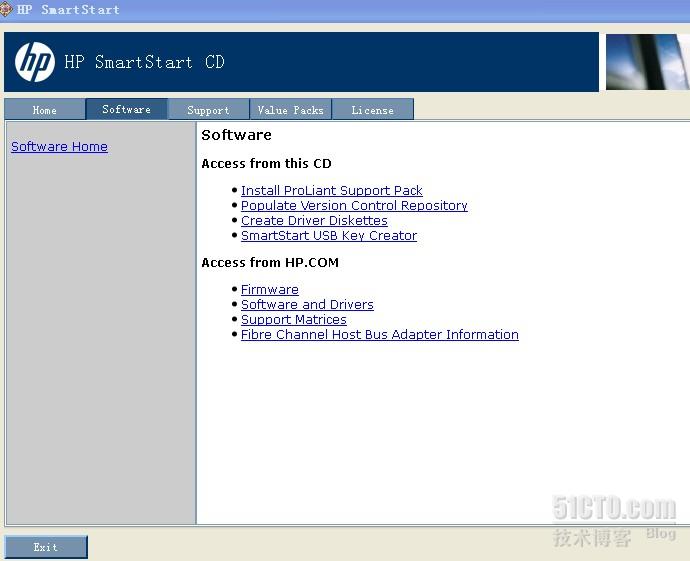This screenshot has height=561, width=690.
Task: Open the Firmware link
Action: pos(270,290)
